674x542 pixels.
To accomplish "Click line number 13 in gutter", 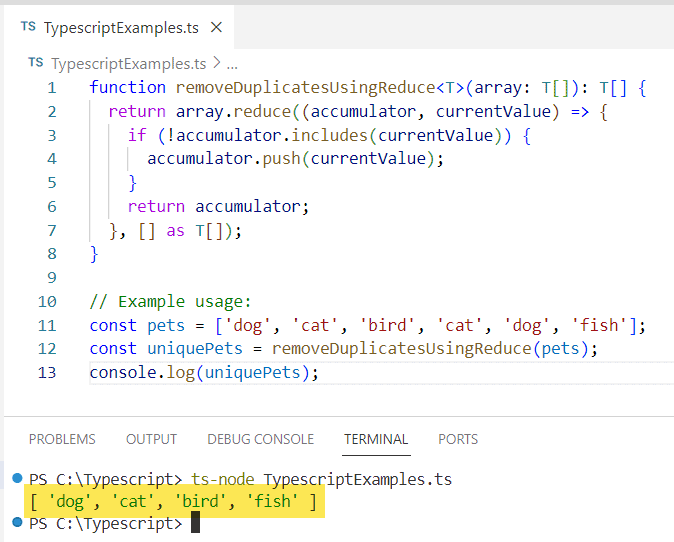I will [x=47, y=372].
